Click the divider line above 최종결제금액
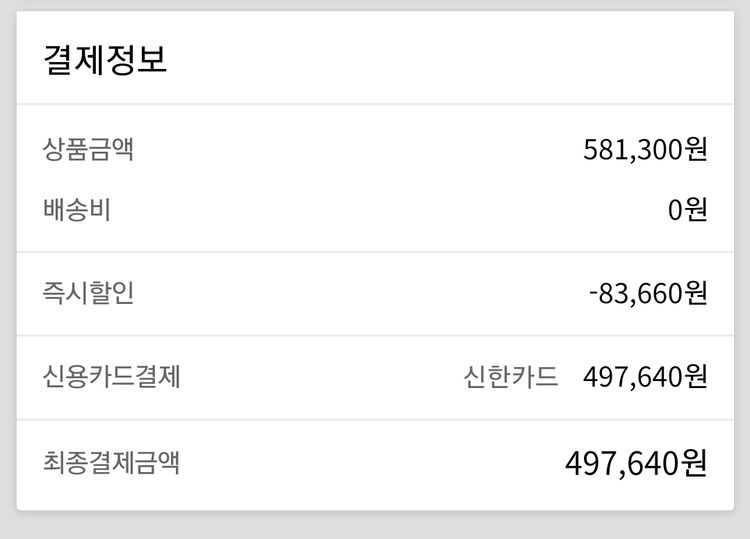Image resolution: width=750 pixels, height=539 pixels. [x=375, y=419]
